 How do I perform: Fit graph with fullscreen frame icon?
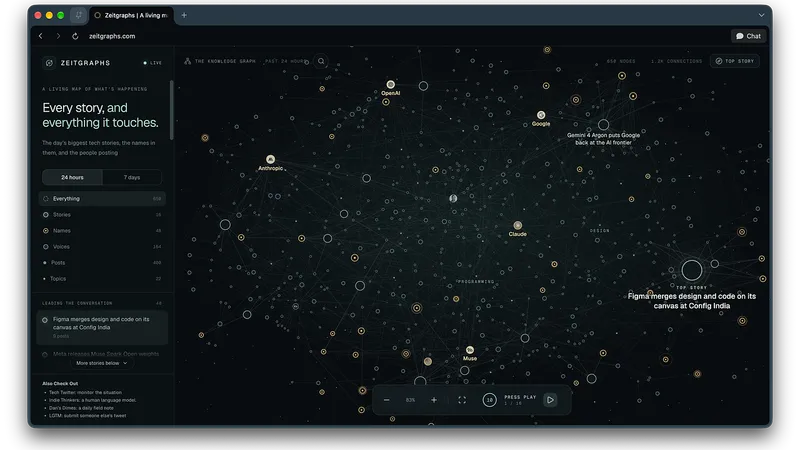(462, 400)
